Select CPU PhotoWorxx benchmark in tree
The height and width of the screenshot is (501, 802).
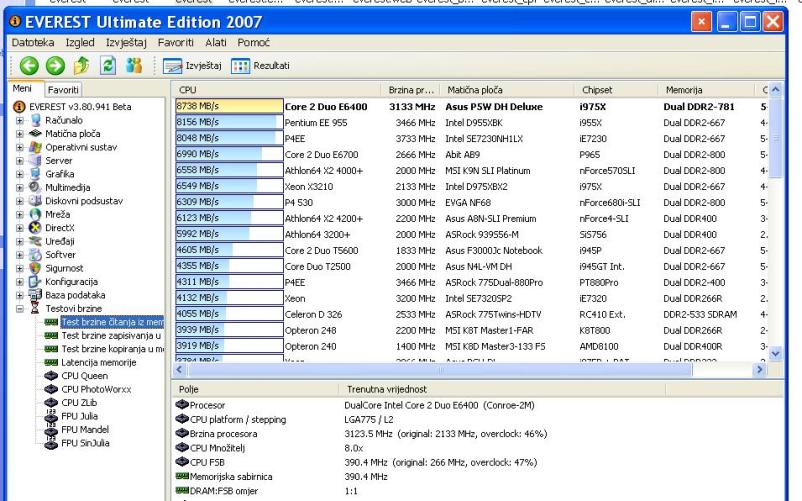(x=96, y=389)
